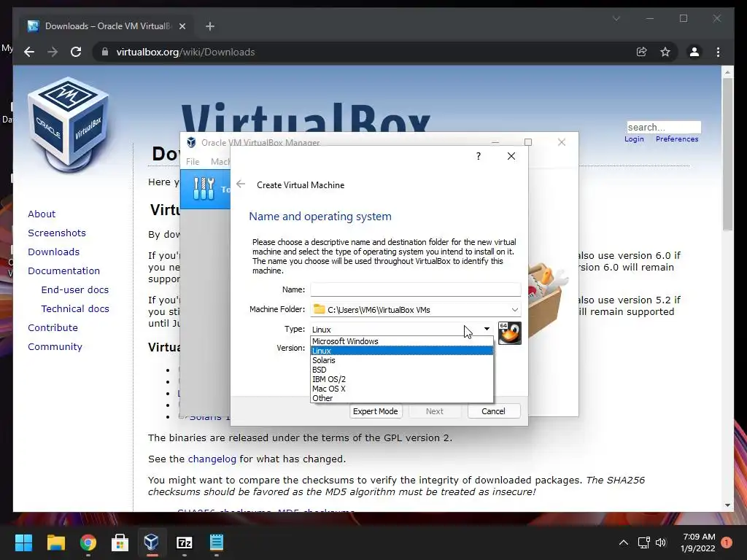Go back with the wizard's back arrow

coord(241,184)
